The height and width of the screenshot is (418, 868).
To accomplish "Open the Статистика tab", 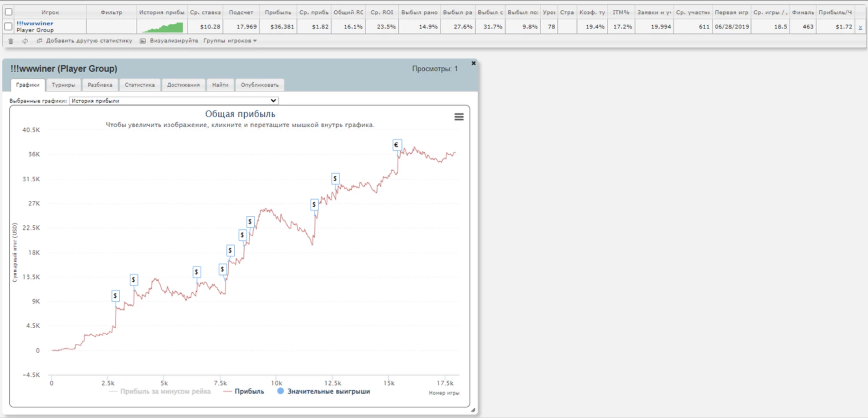I will click(x=140, y=85).
